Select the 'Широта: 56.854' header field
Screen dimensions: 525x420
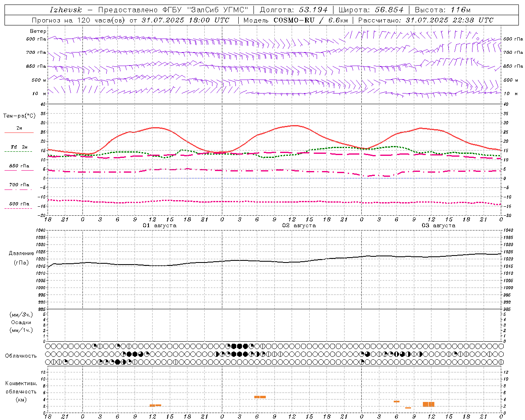pos(371,10)
